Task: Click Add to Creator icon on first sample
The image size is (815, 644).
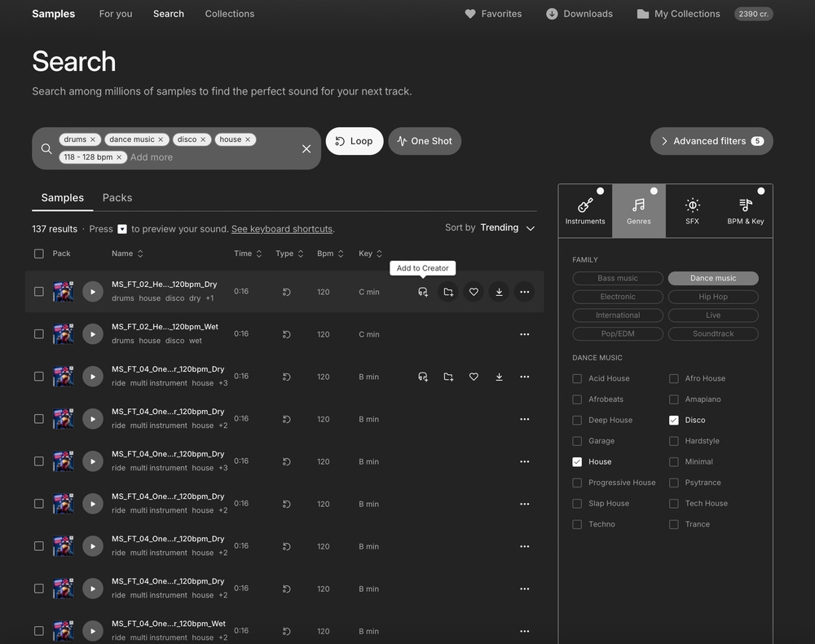Action: pos(423,292)
